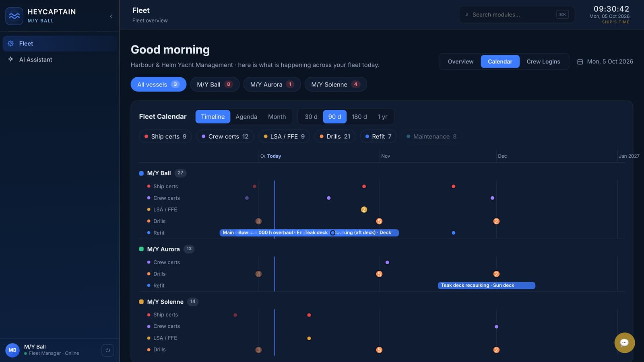
Task: Select the All vessels filter chip
Action: [x=158, y=84]
